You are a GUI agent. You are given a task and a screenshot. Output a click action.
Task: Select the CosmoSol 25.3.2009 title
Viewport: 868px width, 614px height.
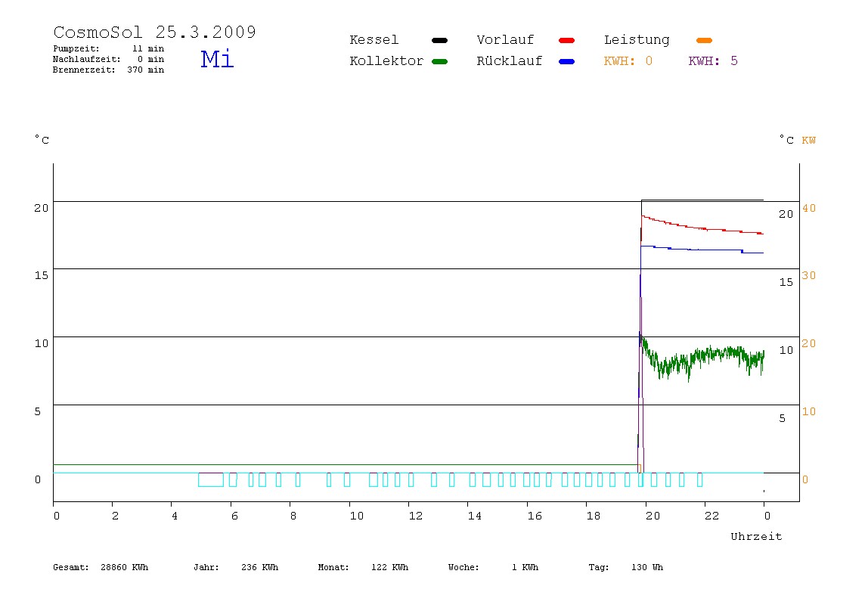[154, 32]
